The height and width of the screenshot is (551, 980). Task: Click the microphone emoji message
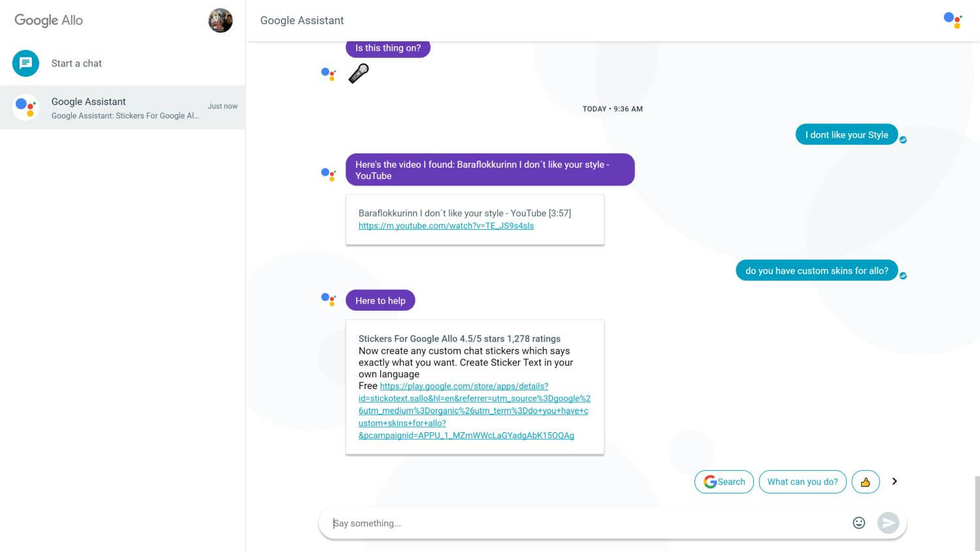click(359, 73)
